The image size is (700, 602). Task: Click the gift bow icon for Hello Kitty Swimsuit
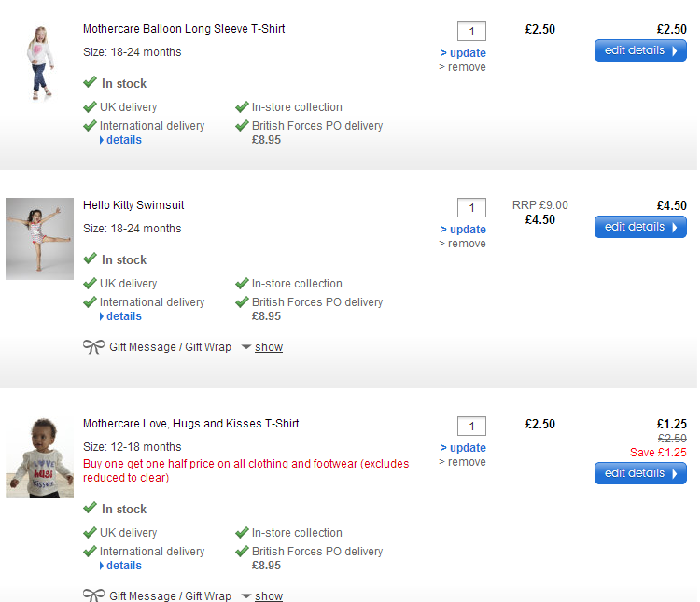point(93,347)
